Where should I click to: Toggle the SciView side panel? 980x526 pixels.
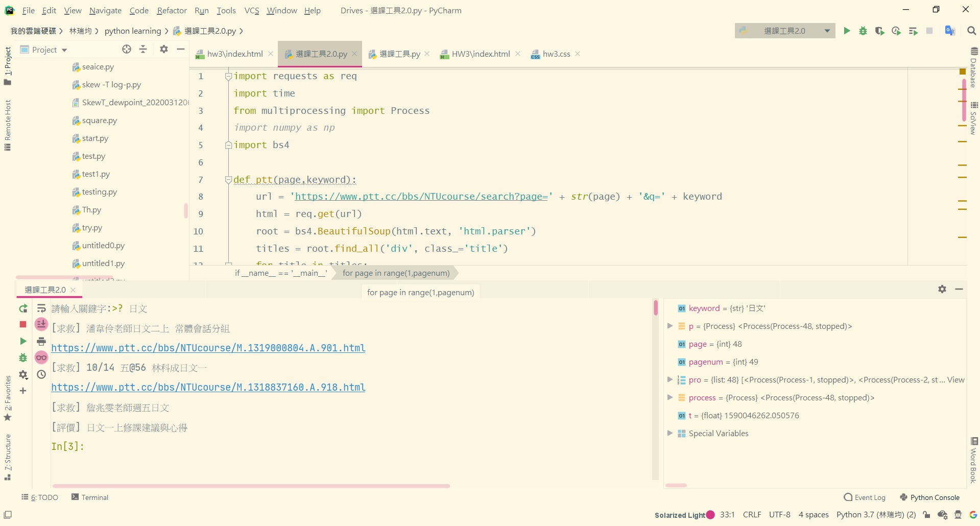point(974,118)
